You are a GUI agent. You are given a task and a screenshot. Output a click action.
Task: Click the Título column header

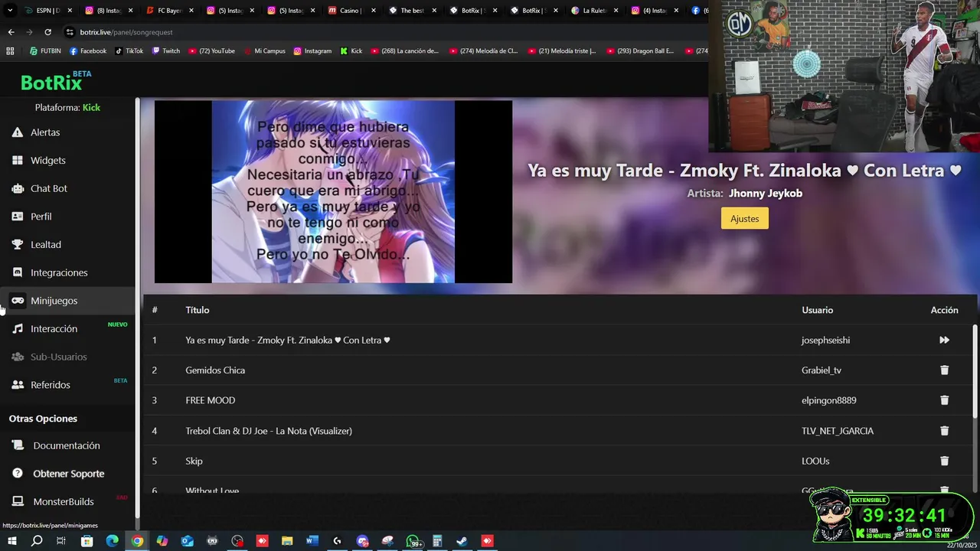[198, 310]
